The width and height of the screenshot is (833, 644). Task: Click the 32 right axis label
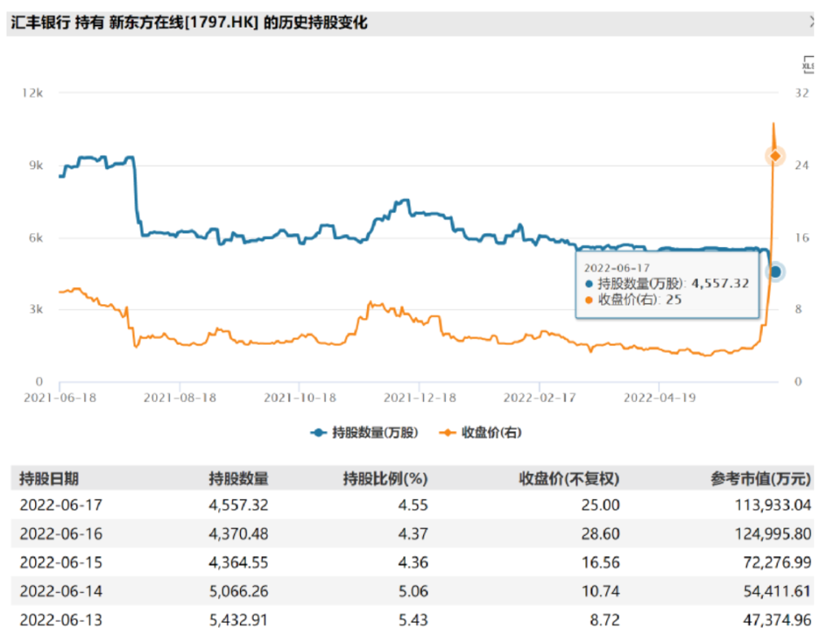pyautogui.click(x=801, y=93)
